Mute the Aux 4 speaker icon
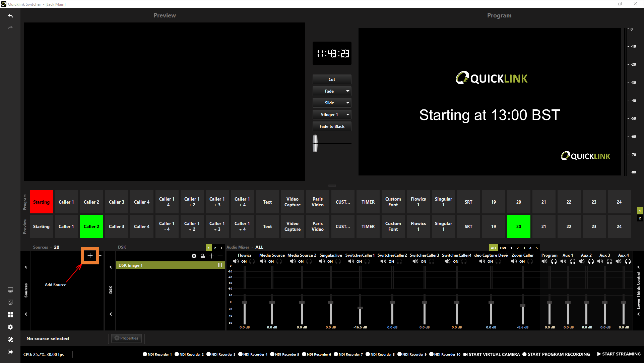Viewport: 644px width, 363px height. (x=619, y=261)
